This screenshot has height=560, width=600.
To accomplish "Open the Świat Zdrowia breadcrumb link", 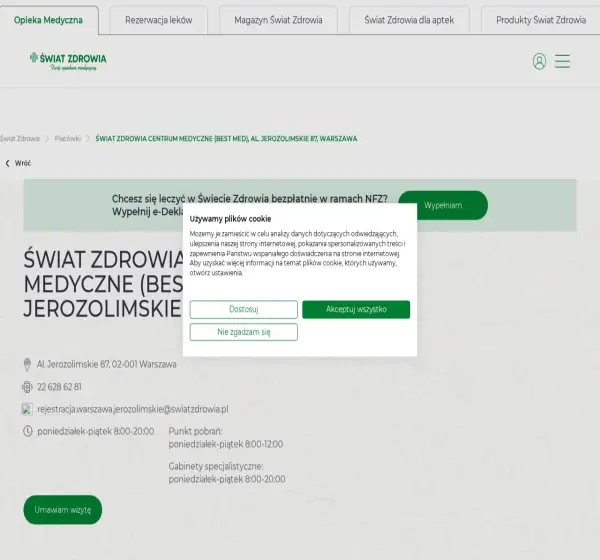I will pyautogui.click(x=20, y=139).
